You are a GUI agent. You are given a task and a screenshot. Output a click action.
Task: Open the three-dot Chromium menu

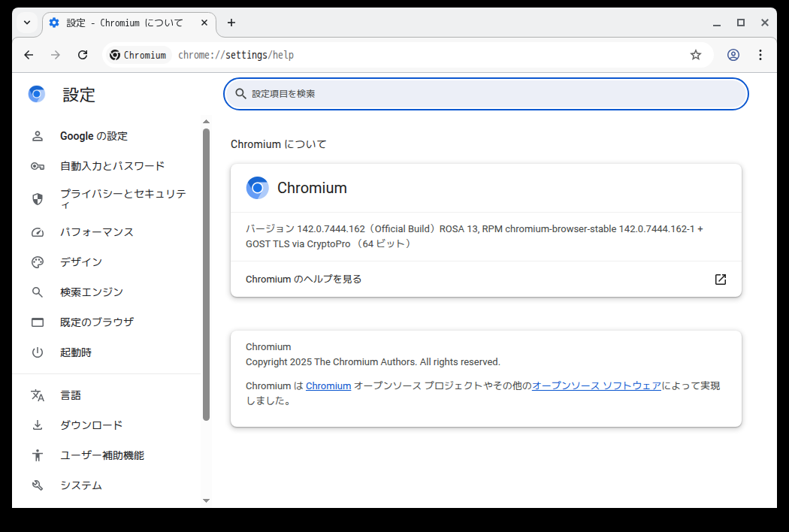[760, 55]
